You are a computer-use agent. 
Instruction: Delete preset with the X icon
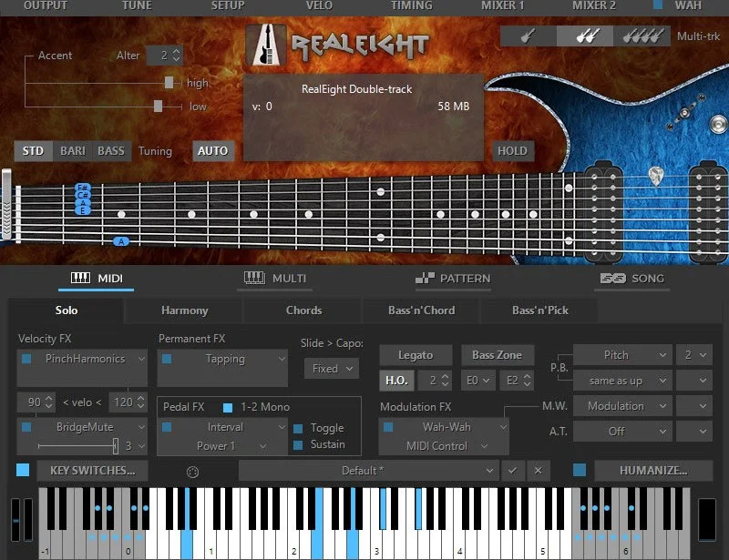coord(538,470)
